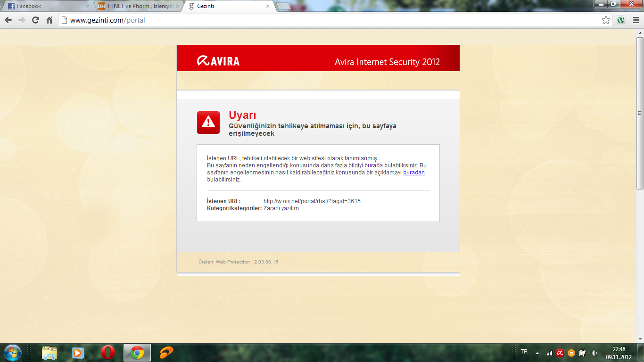Close the Facebook tab

87,6
